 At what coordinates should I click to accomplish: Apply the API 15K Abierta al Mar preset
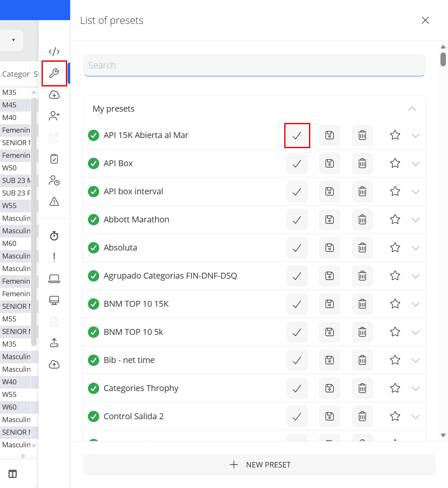(297, 136)
